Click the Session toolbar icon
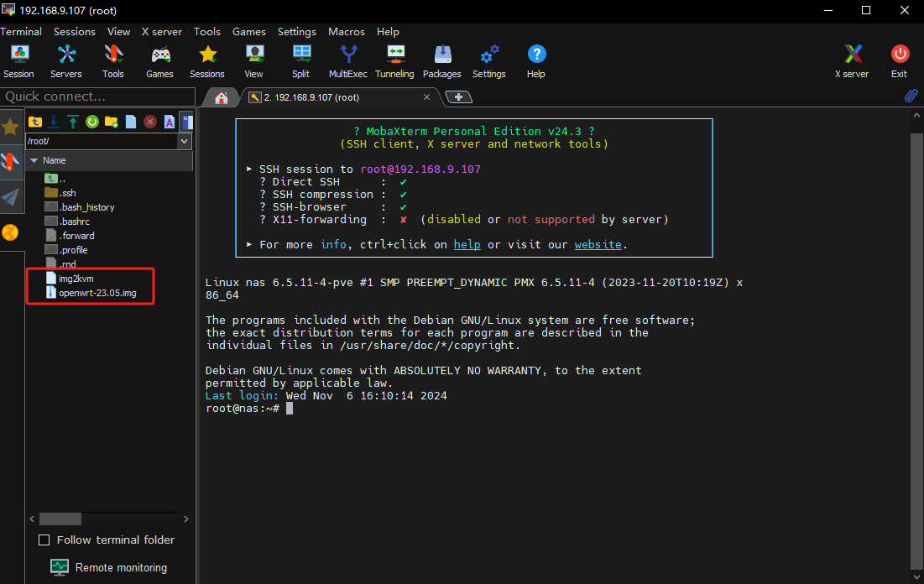This screenshot has width=924, height=584. click(18, 61)
